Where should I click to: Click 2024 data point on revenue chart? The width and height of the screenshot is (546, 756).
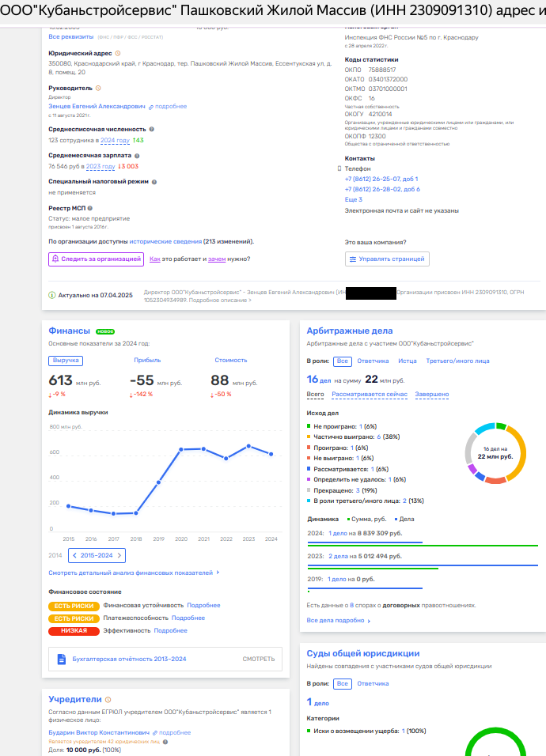[x=271, y=454]
